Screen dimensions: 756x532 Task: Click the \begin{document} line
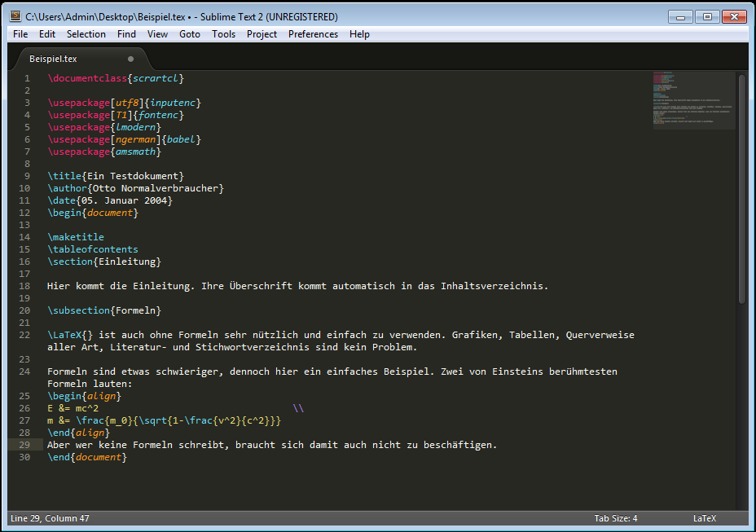[x=93, y=213]
